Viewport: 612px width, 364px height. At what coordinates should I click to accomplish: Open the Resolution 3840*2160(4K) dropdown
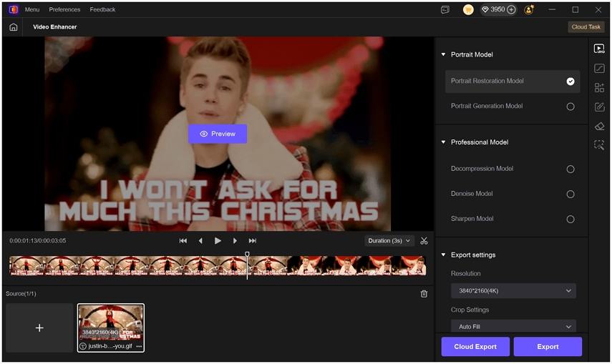coord(513,290)
